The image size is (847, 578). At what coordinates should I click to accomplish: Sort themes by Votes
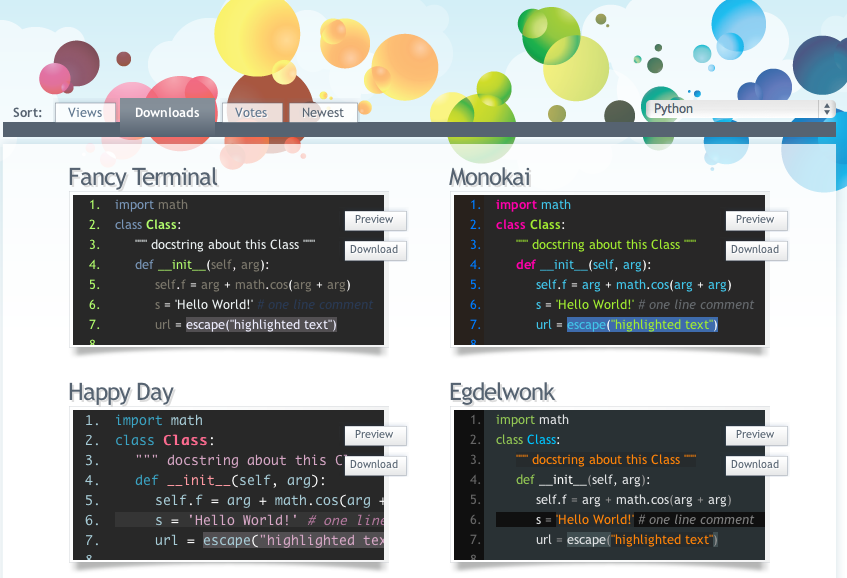pos(251,112)
